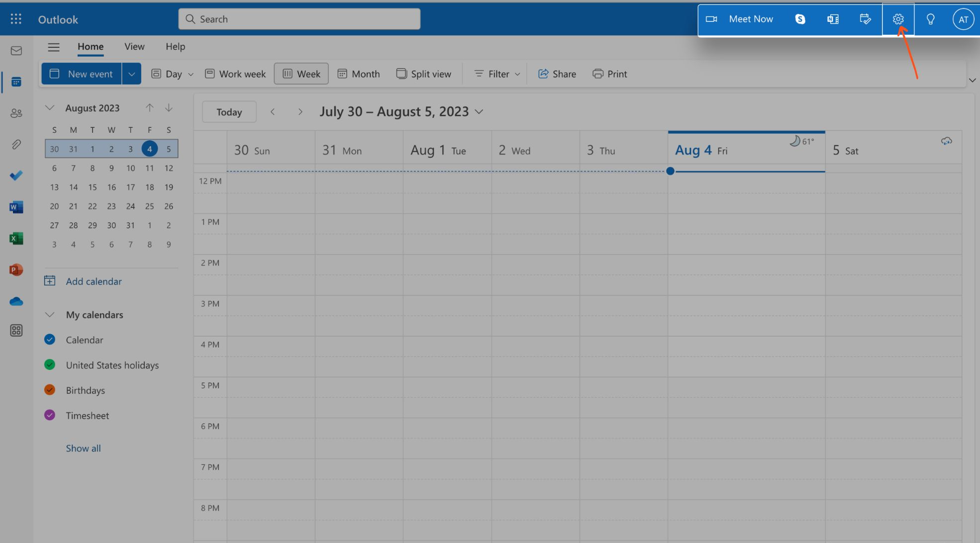Launch PowerPoint from the sidebar
This screenshot has width=980, height=543.
pyautogui.click(x=16, y=270)
